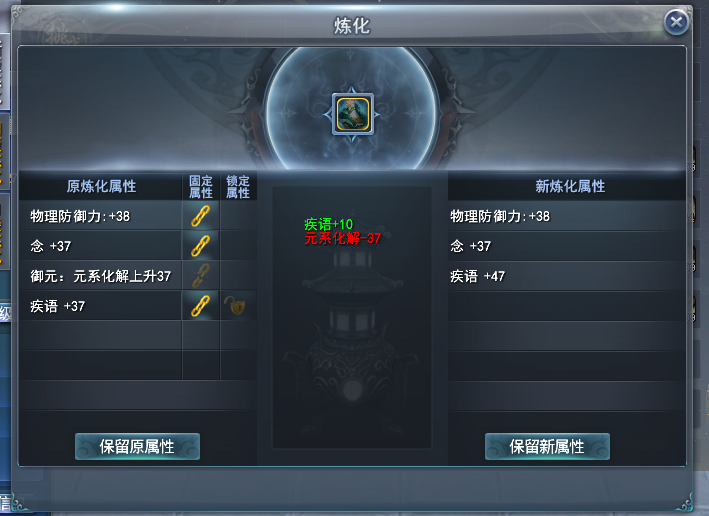
Task: Click the padlock lock icon for 疾语
Action: click(x=235, y=306)
